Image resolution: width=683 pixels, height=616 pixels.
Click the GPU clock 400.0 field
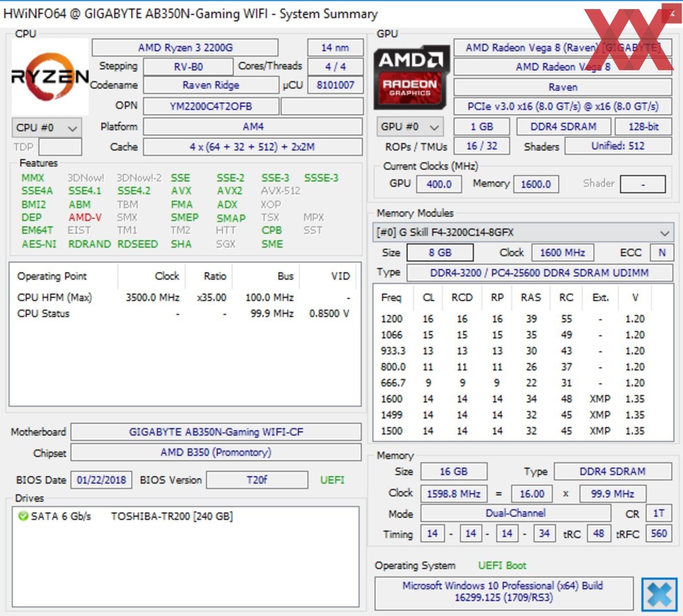[439, 184]
